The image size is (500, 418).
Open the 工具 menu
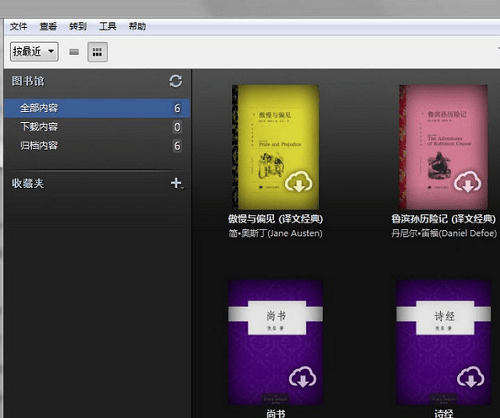[x=108, y=26]
